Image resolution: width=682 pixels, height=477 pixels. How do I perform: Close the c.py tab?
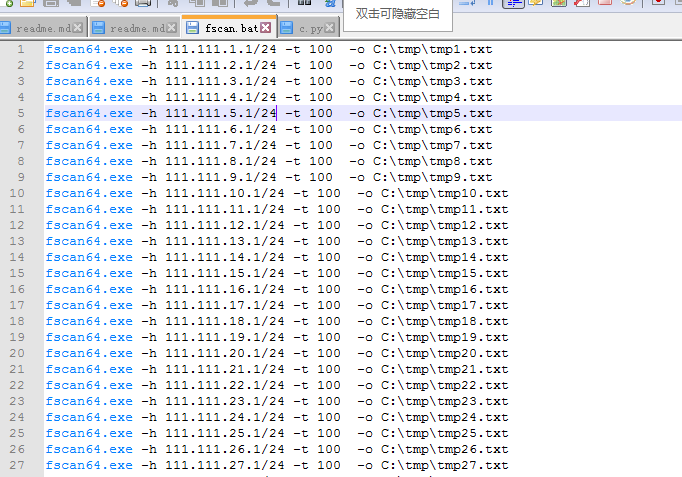coord(330,28)
